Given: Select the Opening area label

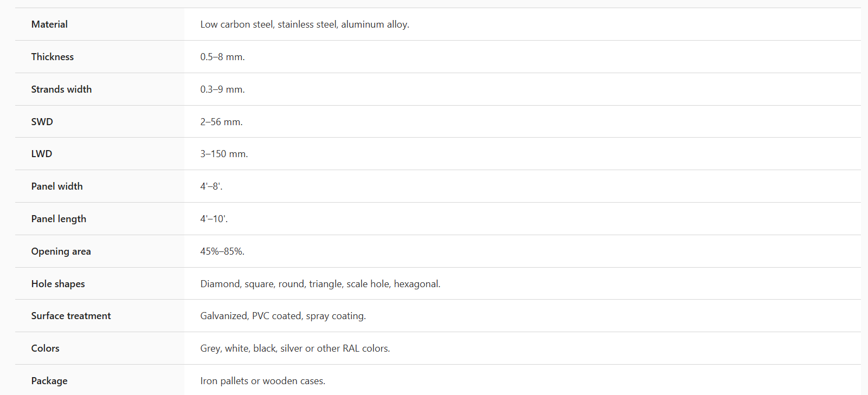Looking at the screenshot, I should (61, 251).
